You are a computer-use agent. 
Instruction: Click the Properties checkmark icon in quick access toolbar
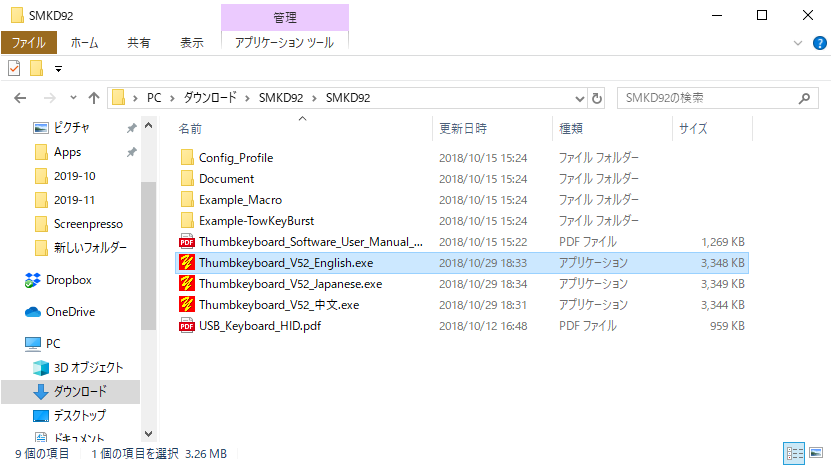point(14,68)
